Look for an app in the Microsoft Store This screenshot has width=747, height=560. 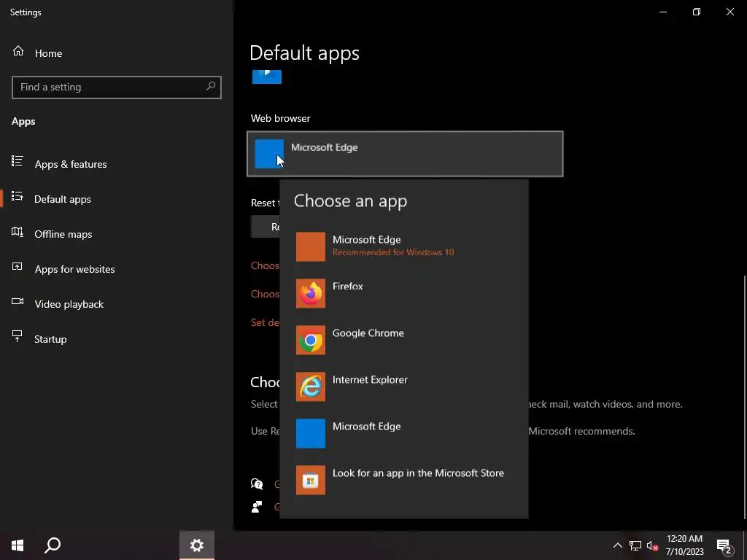click(404, 480)
